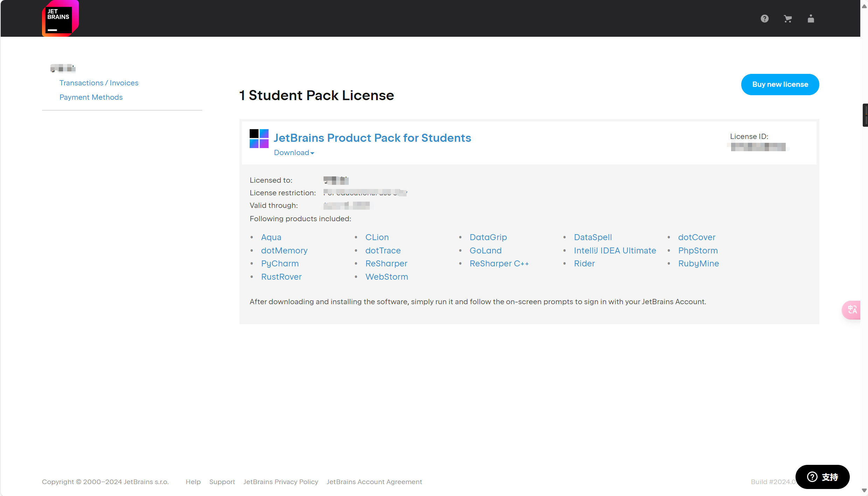This screenshot has width=868, height=496.
Task: Click the scroll down arrow
Action: tap(864, 490)
